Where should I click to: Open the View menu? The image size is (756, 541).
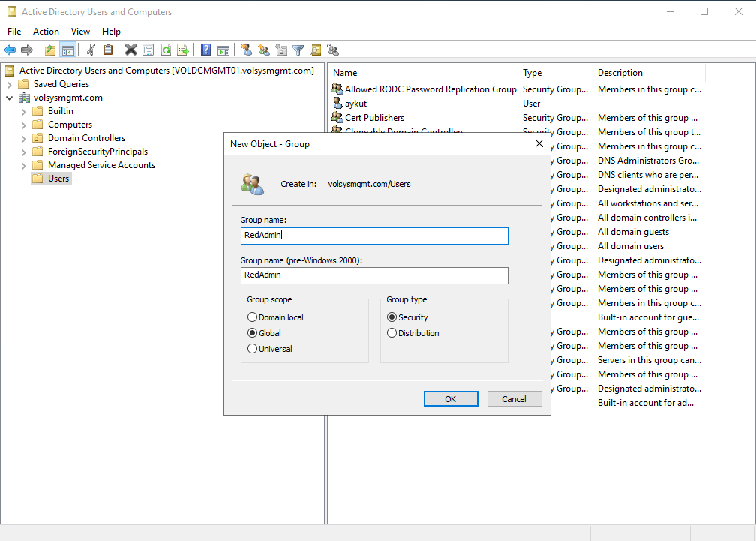(80, 32)
